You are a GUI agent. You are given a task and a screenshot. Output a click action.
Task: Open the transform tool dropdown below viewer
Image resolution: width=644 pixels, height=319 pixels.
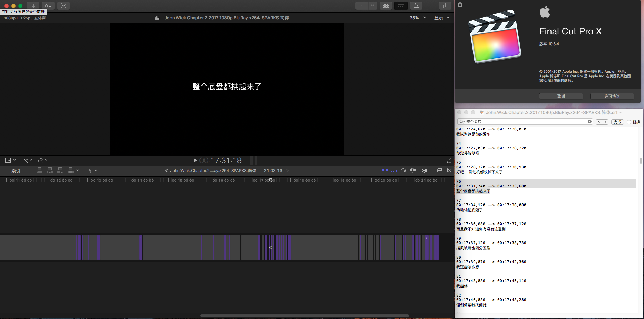pyautogui.click(x=10, y=160)
